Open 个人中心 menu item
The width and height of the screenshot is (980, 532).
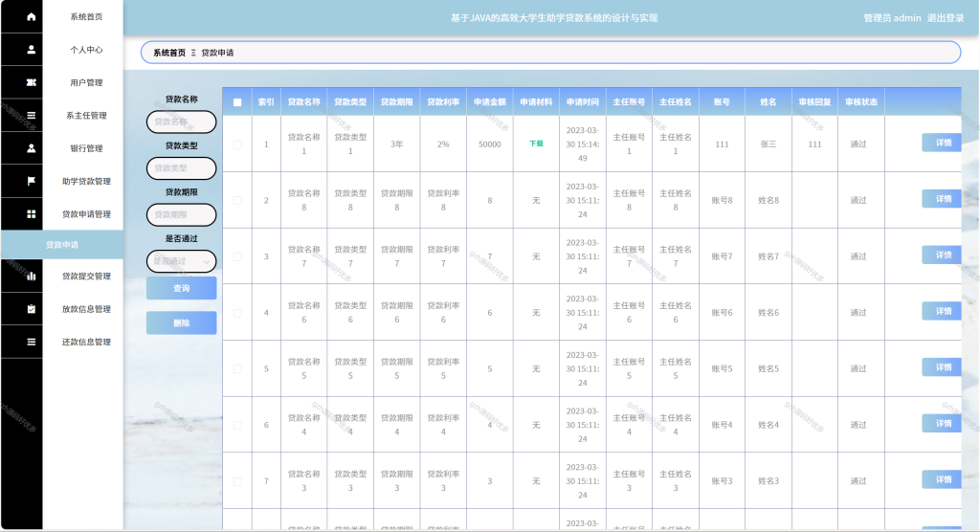coord(86,50)
